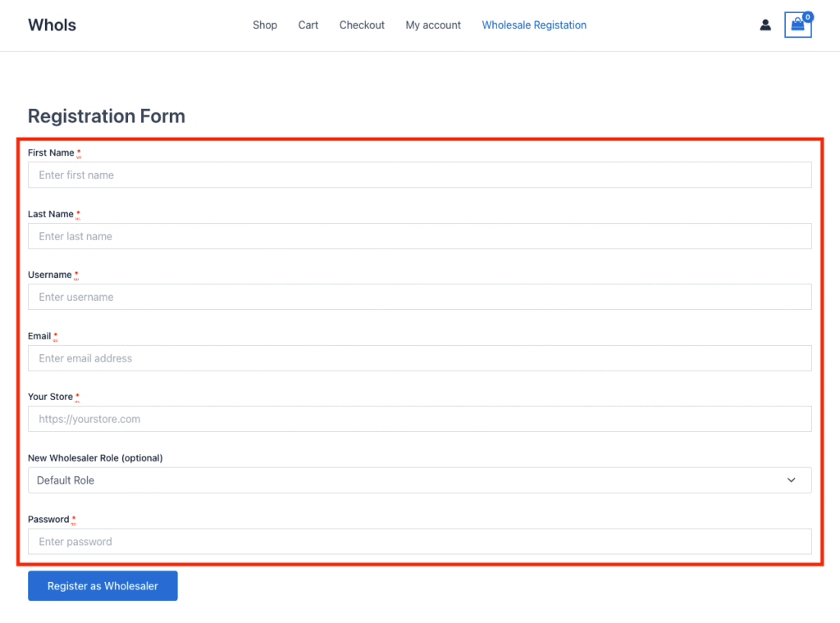
Task: Open the Cart page from the menu
Action: [308, 25]
